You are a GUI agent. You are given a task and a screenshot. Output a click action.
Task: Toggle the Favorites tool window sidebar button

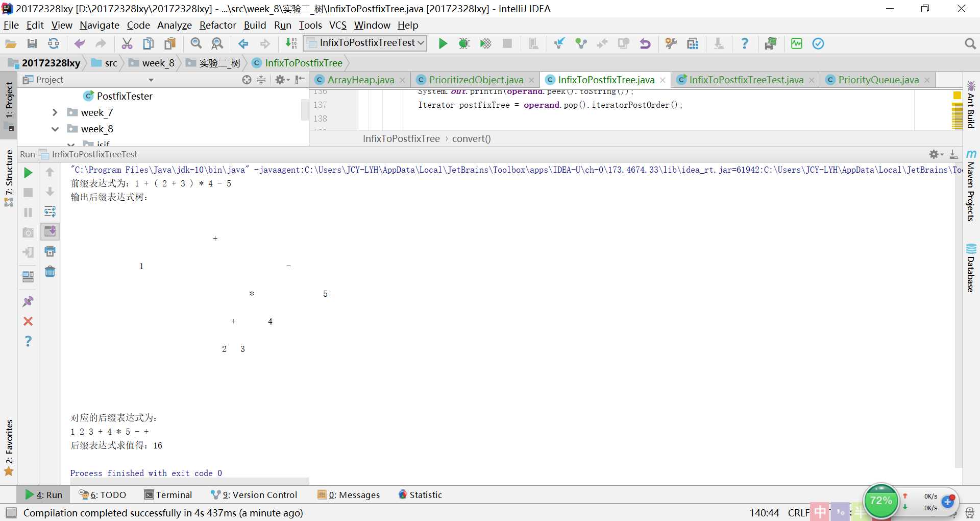click(x=9, y=447)
